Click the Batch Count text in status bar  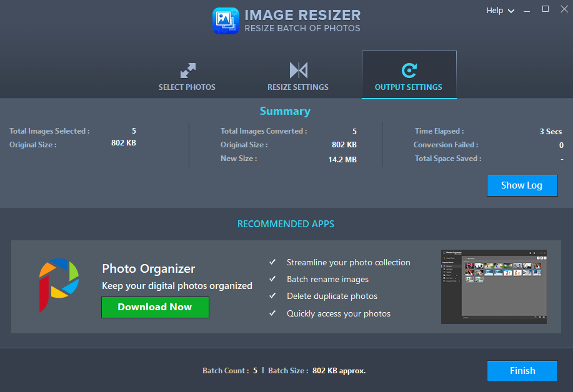224,370
